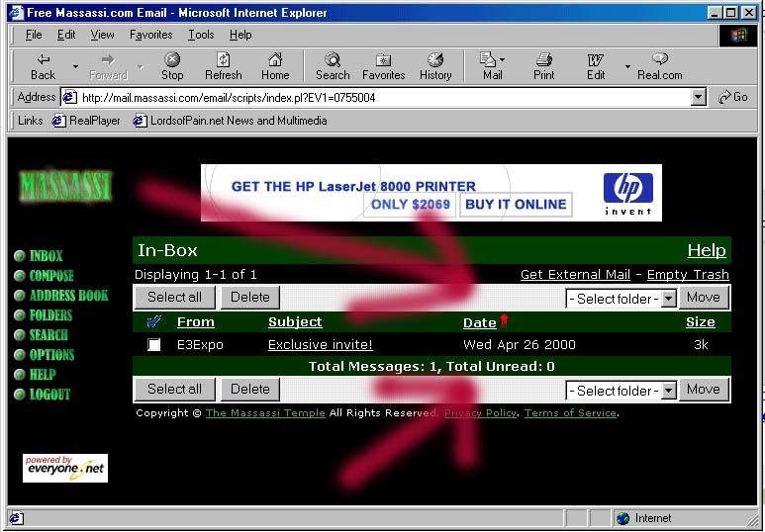Open the Search toolbar button
This screenshot has width=765, height=532.
pos(333,67)
